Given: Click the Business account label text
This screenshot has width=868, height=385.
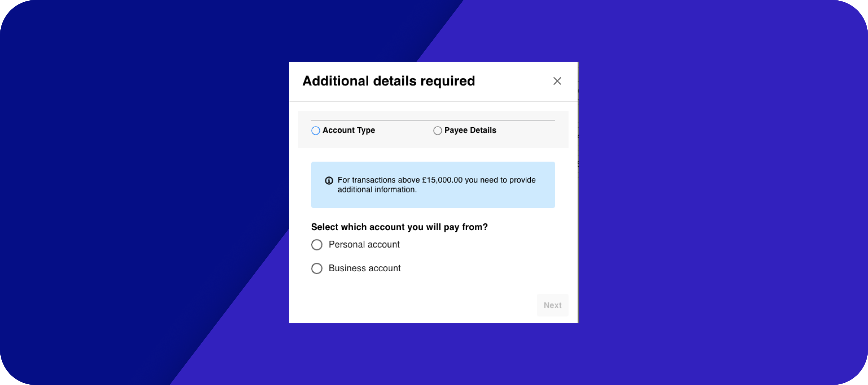Looking at the screenshot, I should pos(364,268).
